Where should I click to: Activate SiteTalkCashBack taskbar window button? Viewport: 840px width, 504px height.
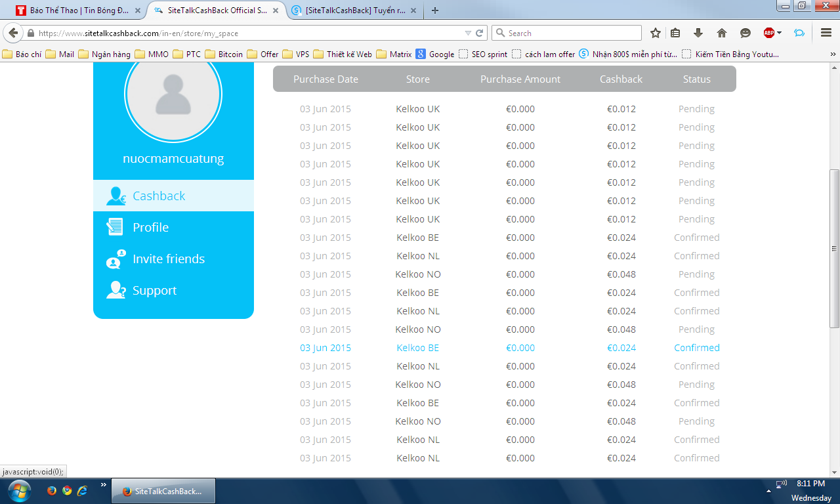coord(163,491)
